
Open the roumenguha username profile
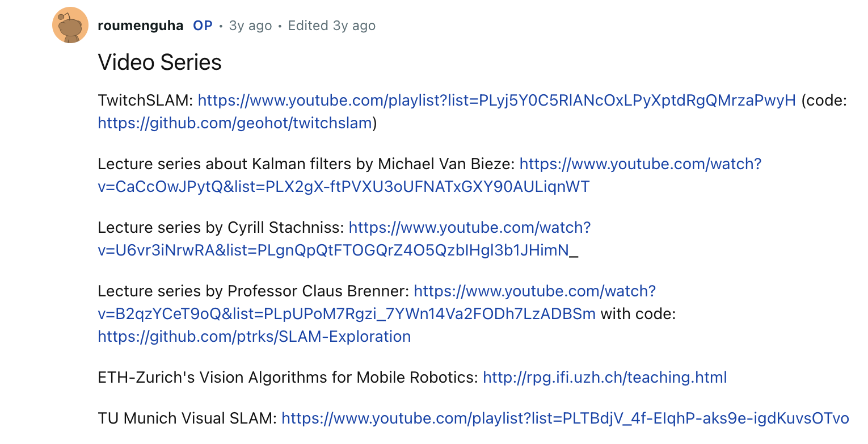pyautogui.click(x=140, y=26)
